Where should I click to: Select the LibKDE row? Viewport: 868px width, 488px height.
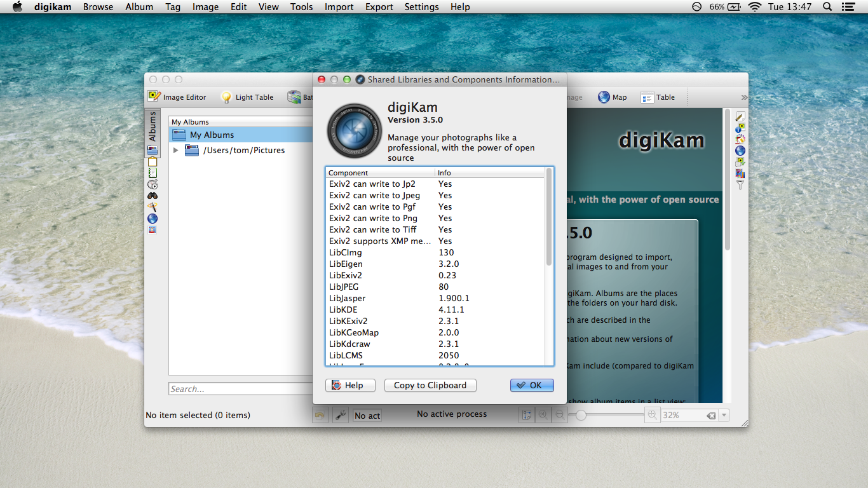coord(435,309)
